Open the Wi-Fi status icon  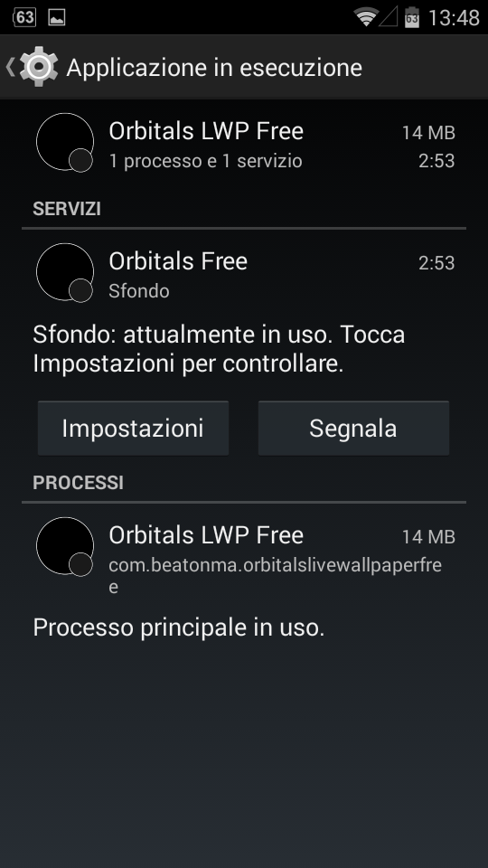pyautogui.click(x=366, y=17)
